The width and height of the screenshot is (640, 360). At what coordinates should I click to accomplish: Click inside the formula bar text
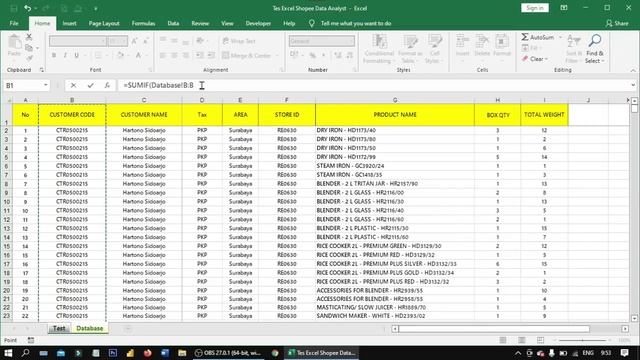point(158,85)
